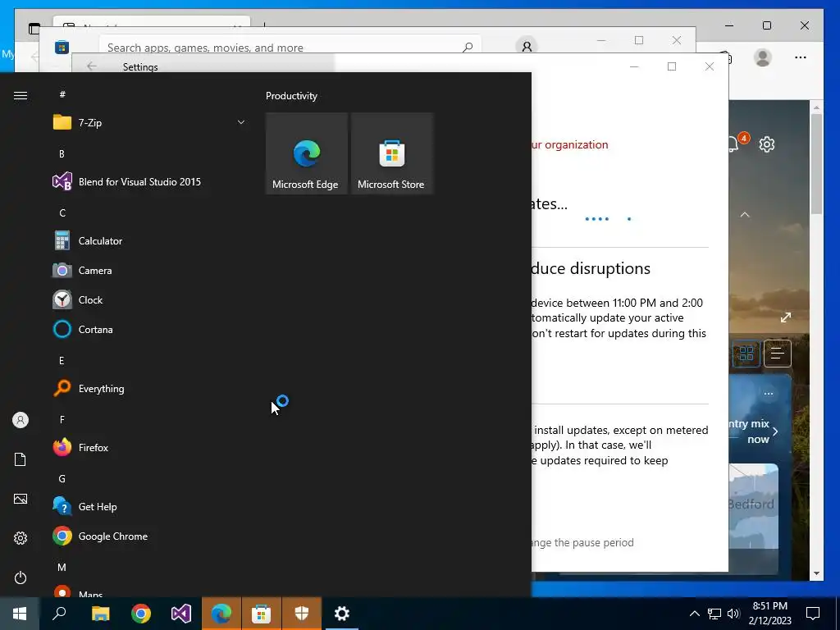Open Chrome from the taskbar
The height and width of the screenshot is (630, 840).
[x=141, y=614]
